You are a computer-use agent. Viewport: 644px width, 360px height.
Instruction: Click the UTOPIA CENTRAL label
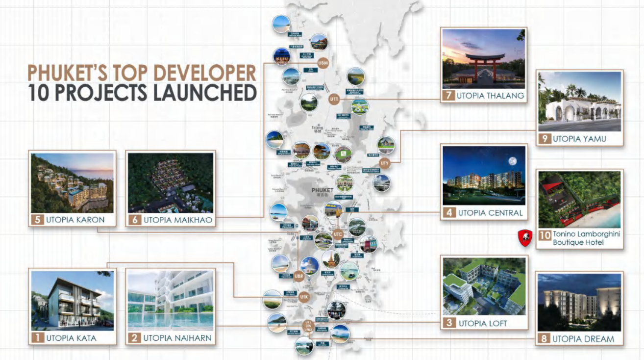[491, 213]
